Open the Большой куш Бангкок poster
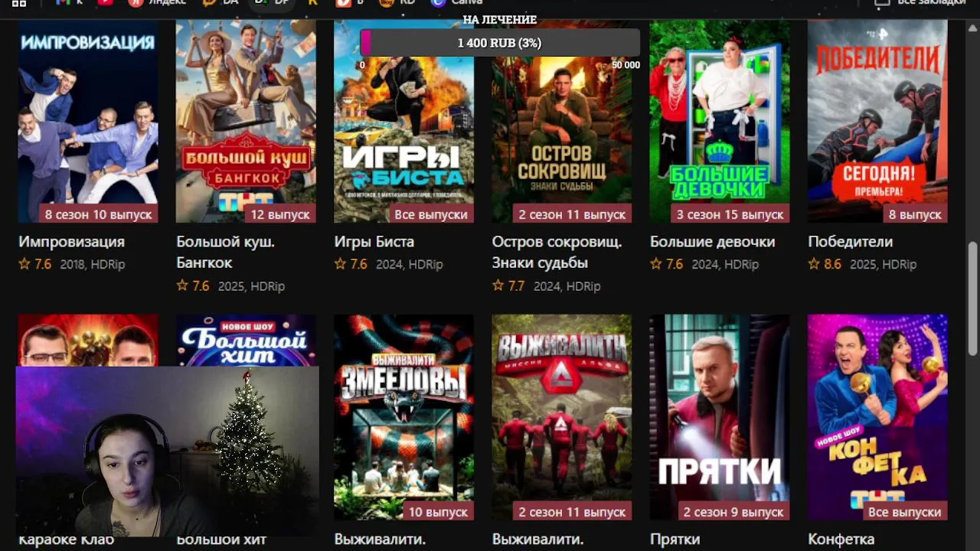This screenshot has height=551, width=980. (246, 121)
